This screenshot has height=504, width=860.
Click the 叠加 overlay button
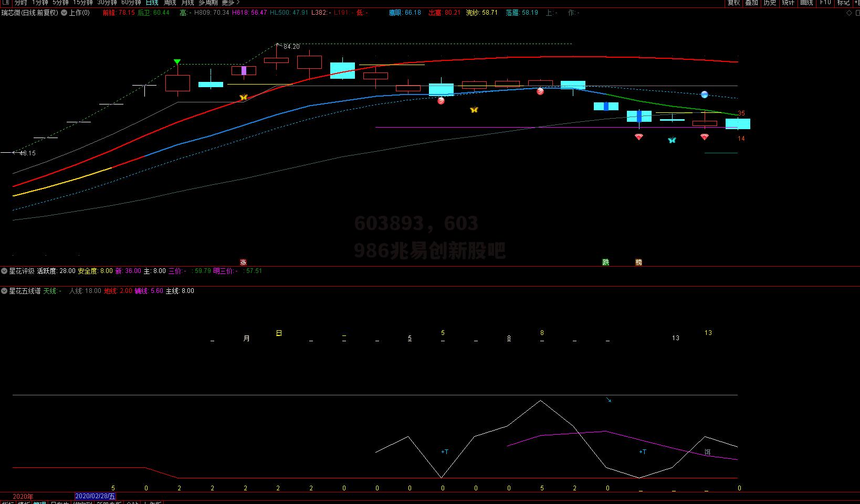tap(751, 3)
